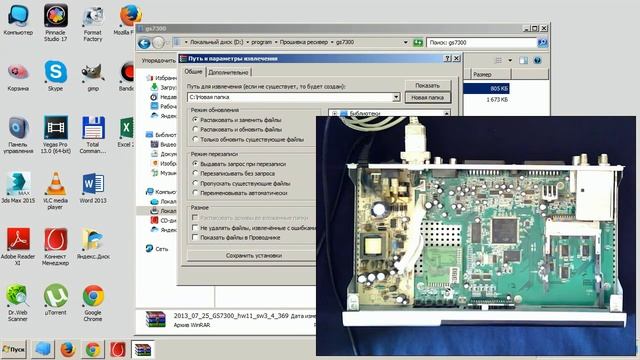Open Total Commander desktop shortcut
640x360 pixels.
[93, 135]
